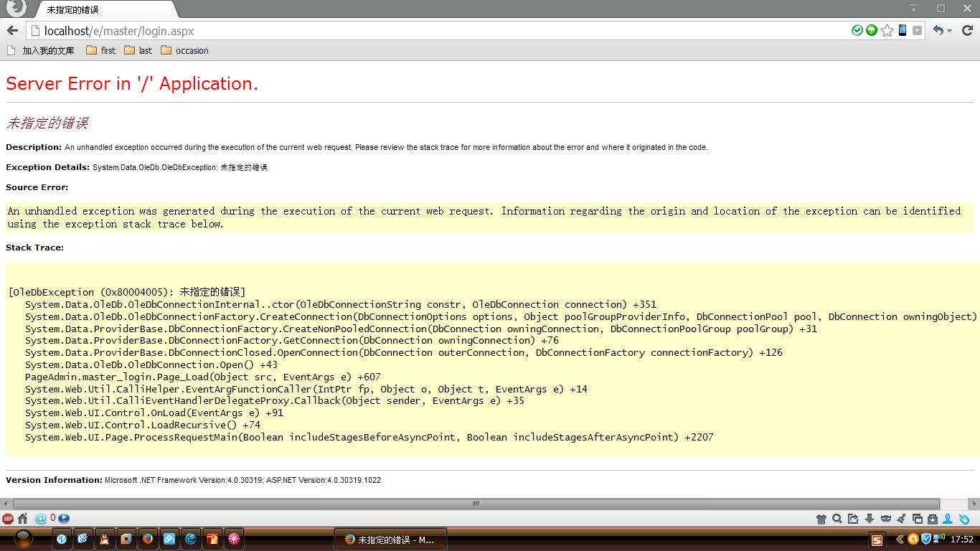Click the first-aid kit repair icon
This screenshot has width=980, height=551.
pyautogui.click(x=932, y=519)
